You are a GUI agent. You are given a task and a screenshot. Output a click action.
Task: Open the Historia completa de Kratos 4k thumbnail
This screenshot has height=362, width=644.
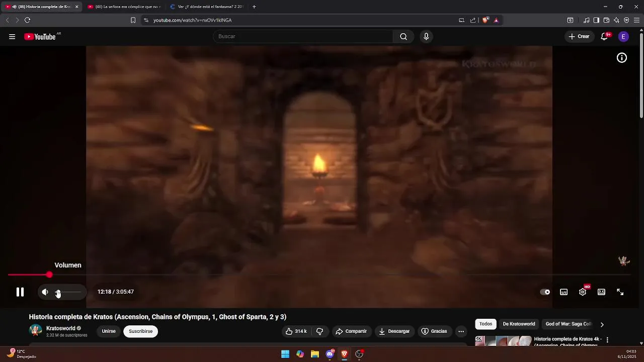pos(503,341)
